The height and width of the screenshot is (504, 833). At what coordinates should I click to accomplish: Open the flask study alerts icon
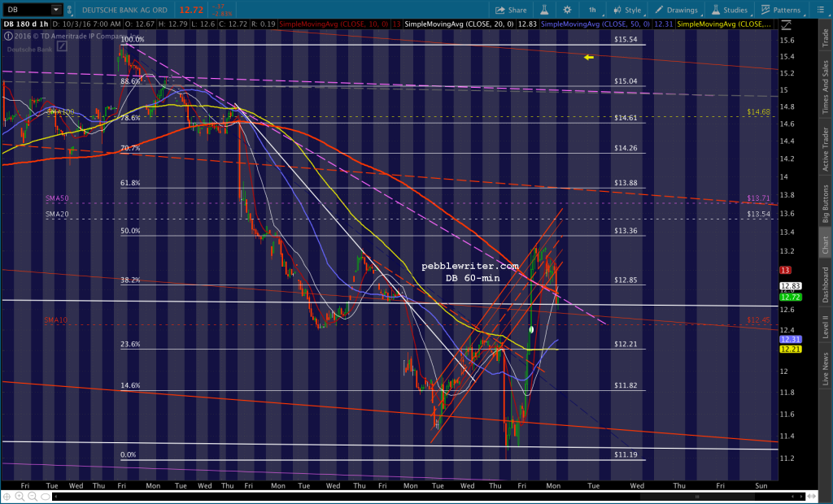point(544,10)
